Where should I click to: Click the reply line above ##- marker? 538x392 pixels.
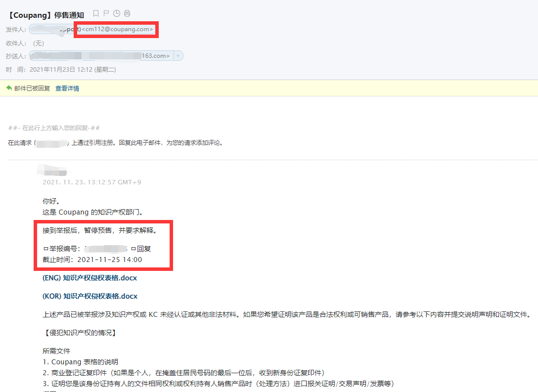[53, 128]
